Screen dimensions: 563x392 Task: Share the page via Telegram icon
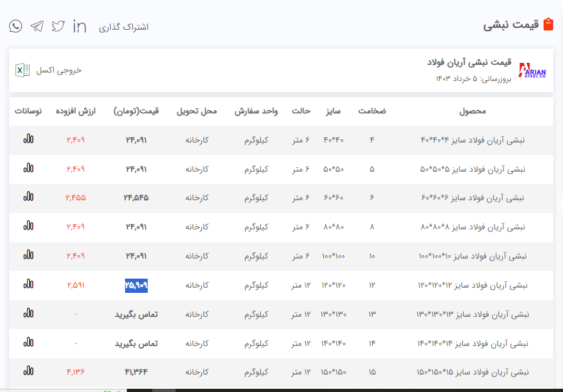(37, 26)
